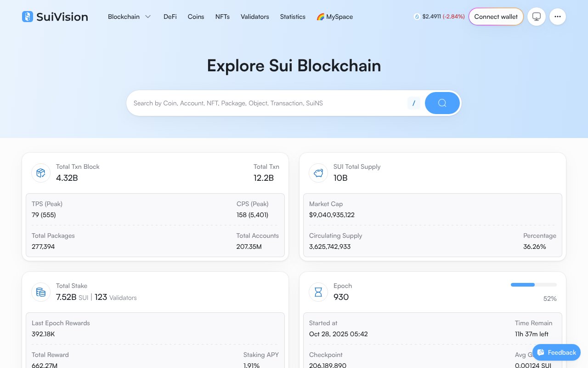Click the magnifier search icon
588x368 pixels.
tap(442, 103)
